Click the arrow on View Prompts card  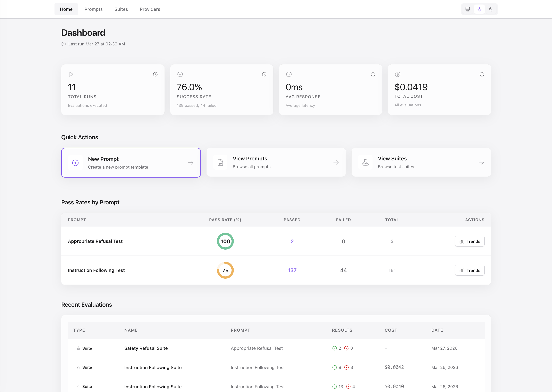336,162
